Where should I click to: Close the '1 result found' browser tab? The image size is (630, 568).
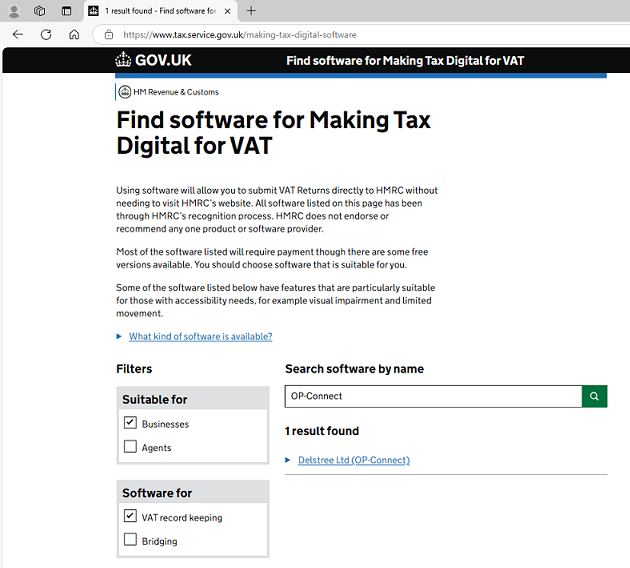[x=227, y=11]
